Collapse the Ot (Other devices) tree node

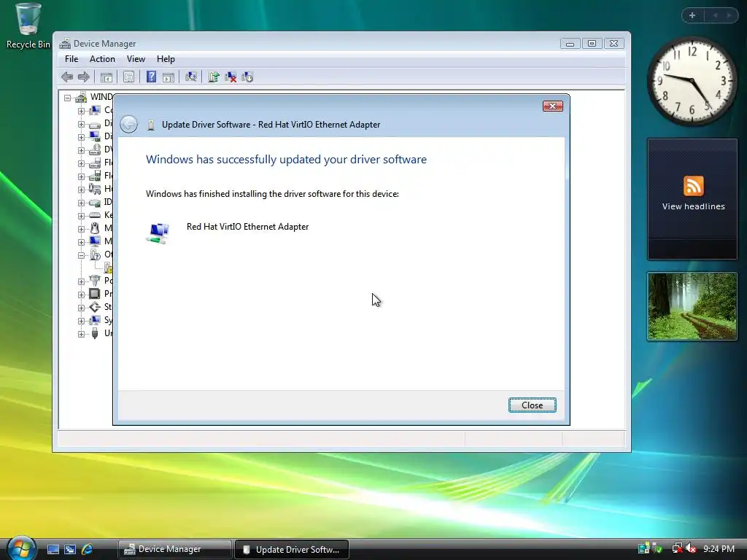tap(81, 255)
